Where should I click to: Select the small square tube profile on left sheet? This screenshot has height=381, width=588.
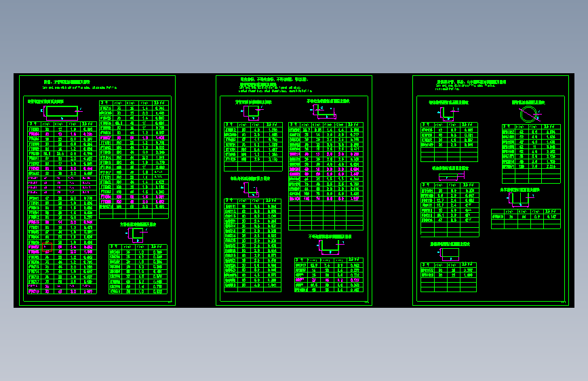(136, 235)
